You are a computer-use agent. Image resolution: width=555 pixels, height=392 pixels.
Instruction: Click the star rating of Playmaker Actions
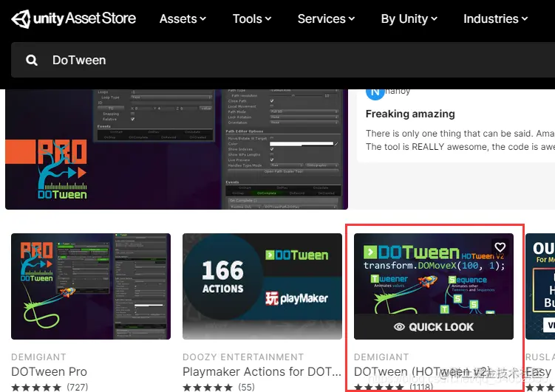[208, 388]
